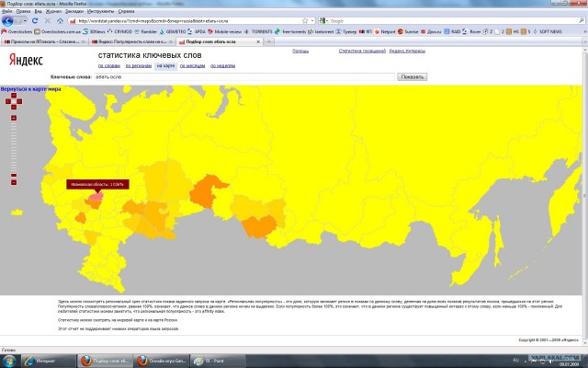
Task: Open search engine selector dropdown
Action: [327, 21]
